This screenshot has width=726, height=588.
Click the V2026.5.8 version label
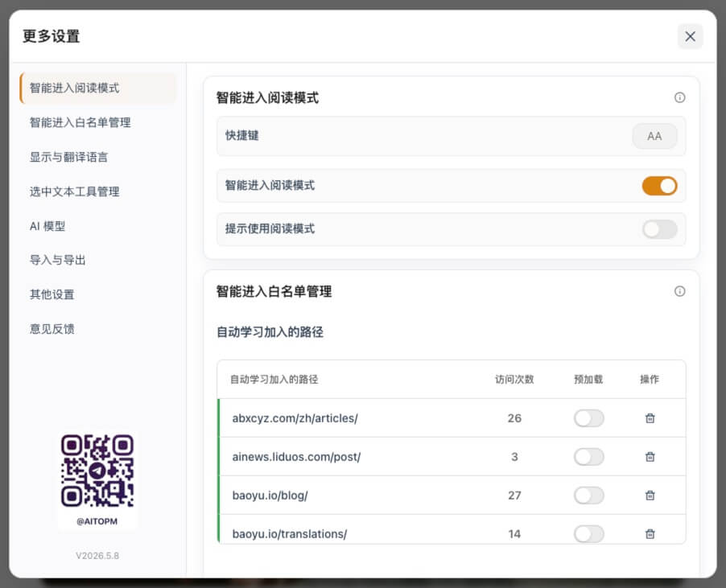coord(97,556)
